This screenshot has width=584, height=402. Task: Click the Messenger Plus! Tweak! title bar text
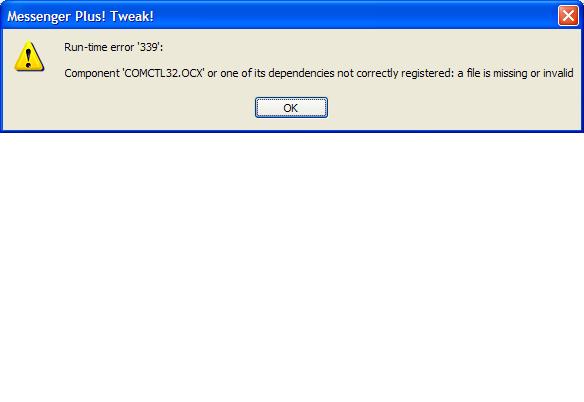click(x=80, y=16)
